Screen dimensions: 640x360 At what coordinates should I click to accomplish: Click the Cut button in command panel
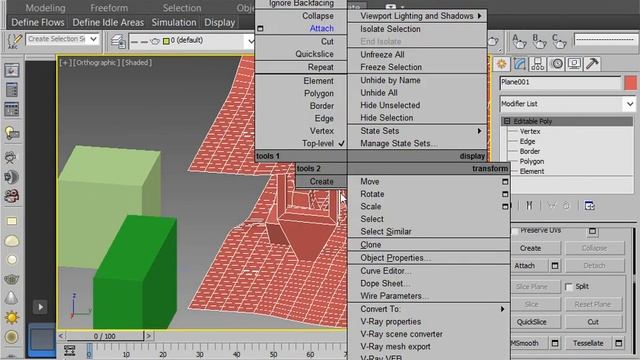[593, 322]
